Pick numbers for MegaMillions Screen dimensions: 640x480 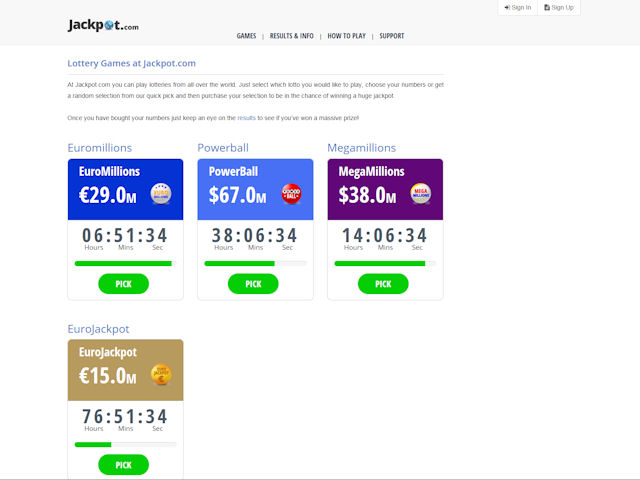pyautogui.click(x=384, y=284)
